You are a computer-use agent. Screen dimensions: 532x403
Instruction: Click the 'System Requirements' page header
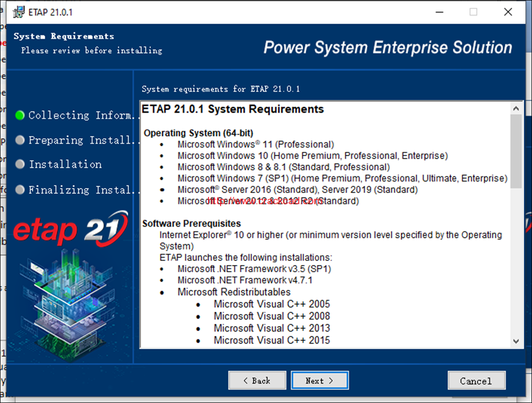click(x=64, y=36)
